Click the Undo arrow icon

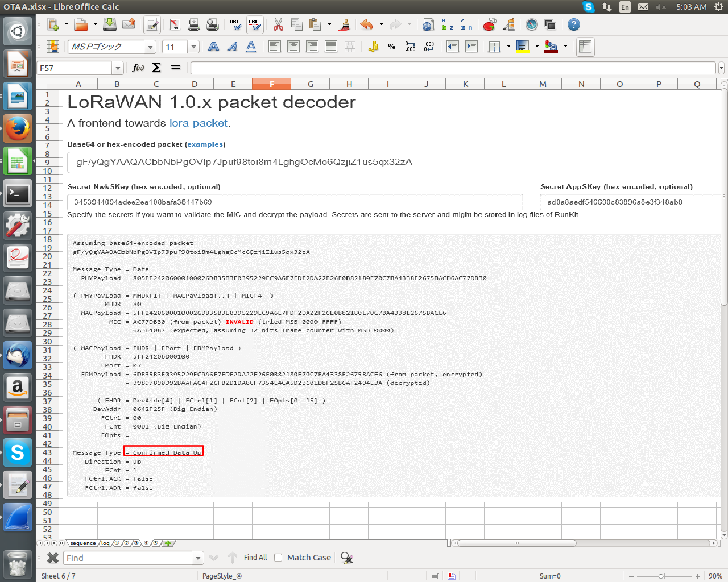click(367, 24)
